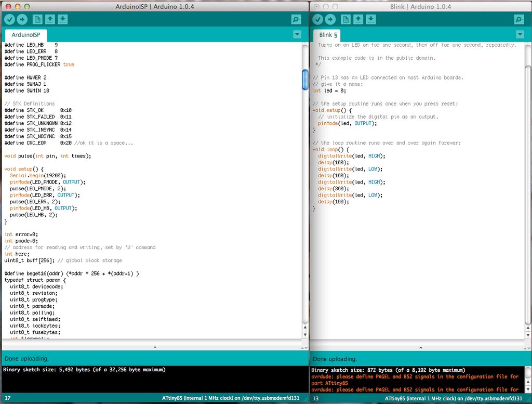The image size is (532, 404).
Task: Select the Blink tab
Action: point(328,35)
